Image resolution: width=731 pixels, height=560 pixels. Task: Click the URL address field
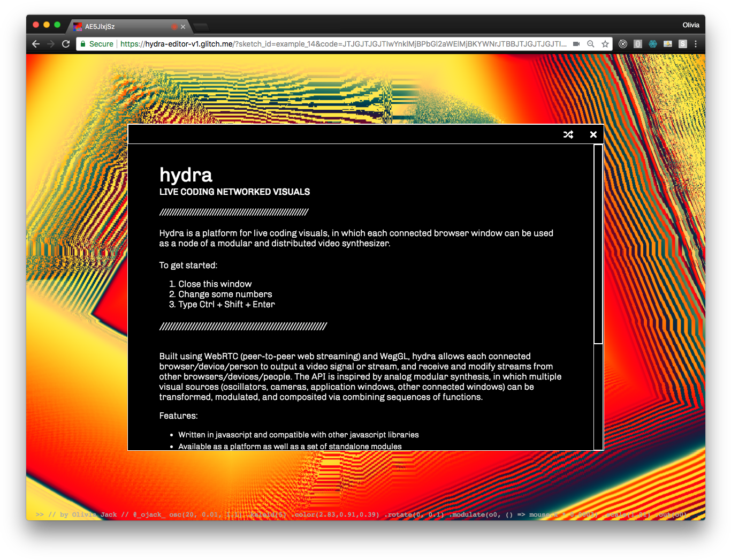[342, 44]
